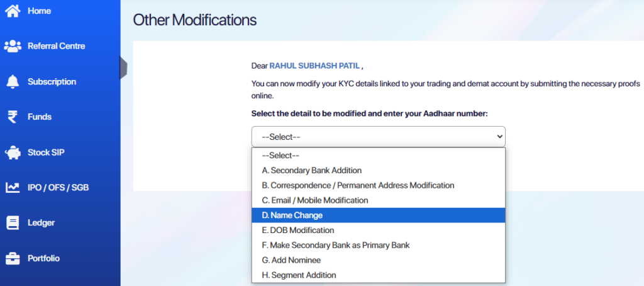Click the Stock SIP piggy bank icon

tap(13, 152)
